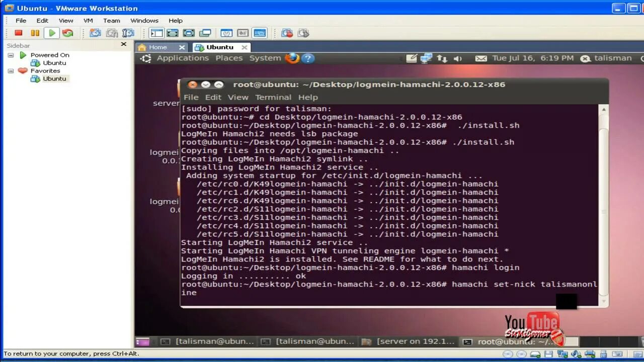
Task: Click the replay toolbar icon at far right
Action: click(303, 33)
